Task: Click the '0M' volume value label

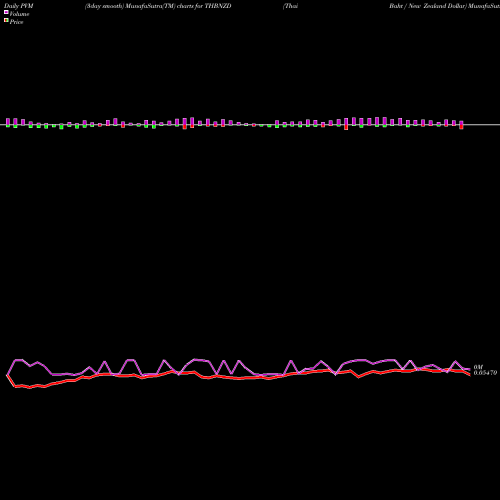Action: (478, 367)
